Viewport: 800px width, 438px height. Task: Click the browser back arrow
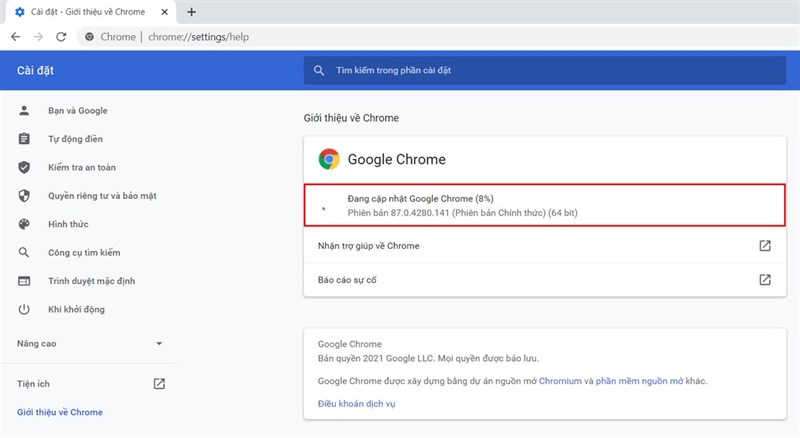pyautogui.click(x=16, y=37)
